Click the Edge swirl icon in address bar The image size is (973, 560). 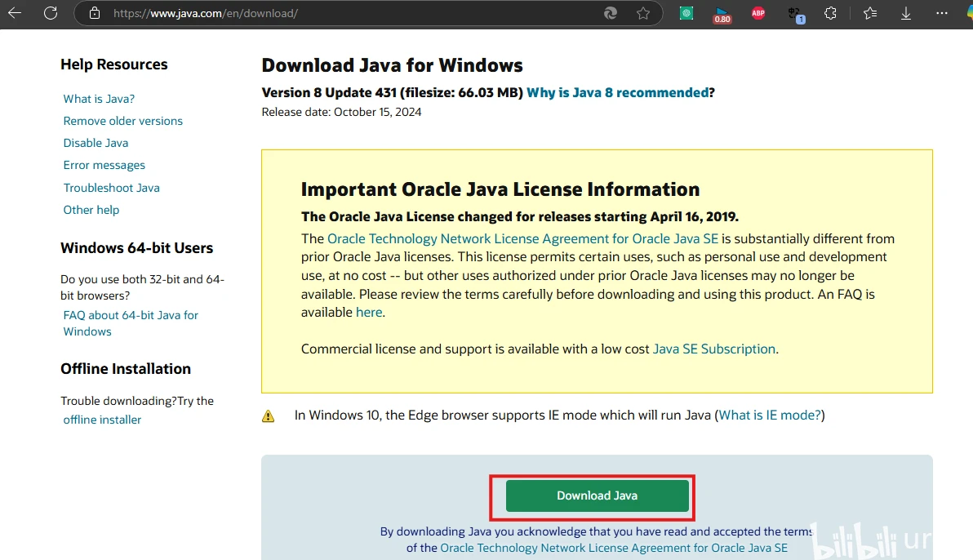(611, 13)
